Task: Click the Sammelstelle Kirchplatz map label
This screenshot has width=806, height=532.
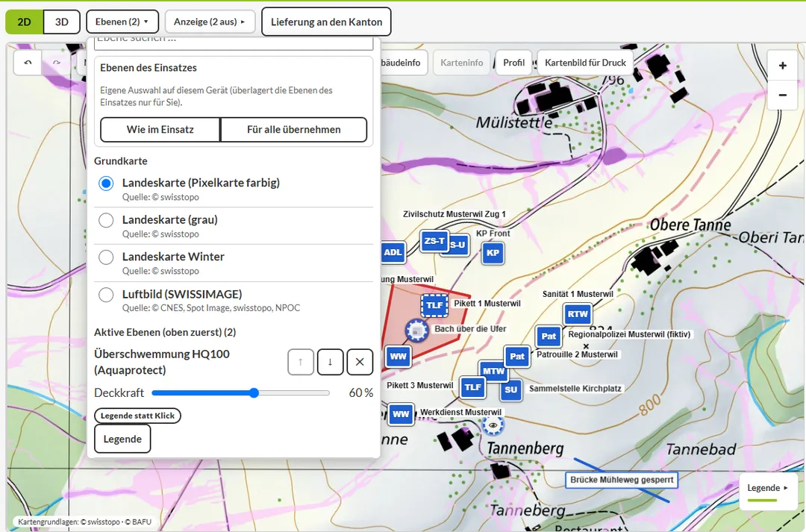Action: (575, 389)
